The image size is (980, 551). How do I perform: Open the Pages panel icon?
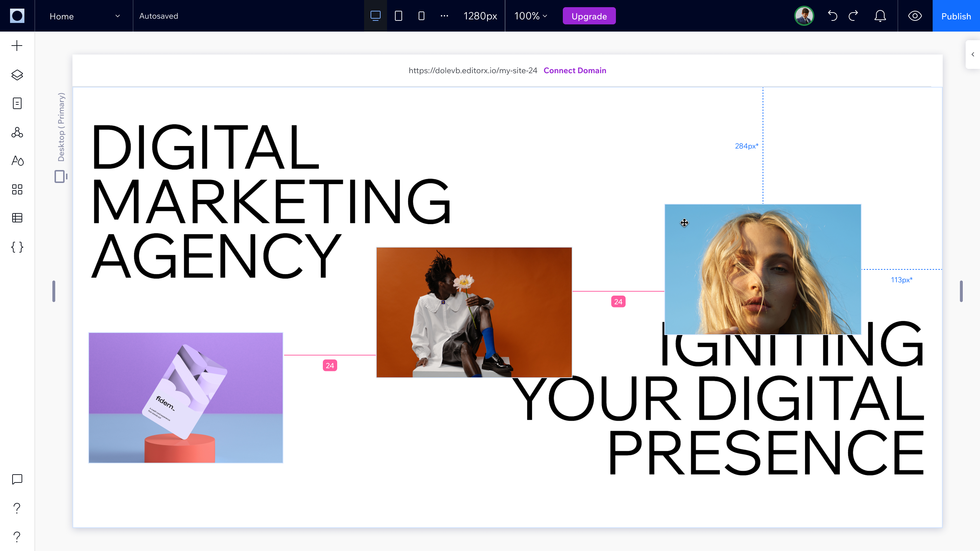[x=17, y=104]
